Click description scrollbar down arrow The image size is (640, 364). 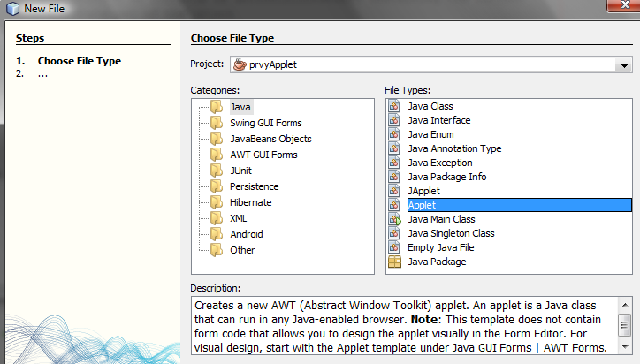point(624,347)
